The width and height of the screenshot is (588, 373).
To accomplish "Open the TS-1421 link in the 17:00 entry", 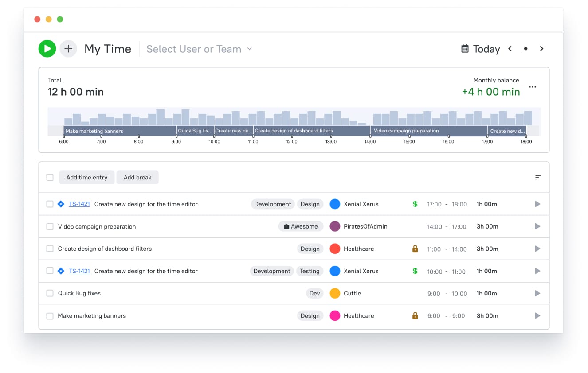I will tap(79, 204).
